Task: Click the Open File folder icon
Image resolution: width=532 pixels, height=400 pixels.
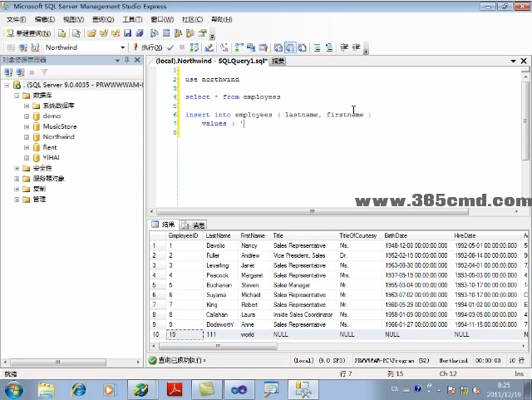Action: click(91, 33)
